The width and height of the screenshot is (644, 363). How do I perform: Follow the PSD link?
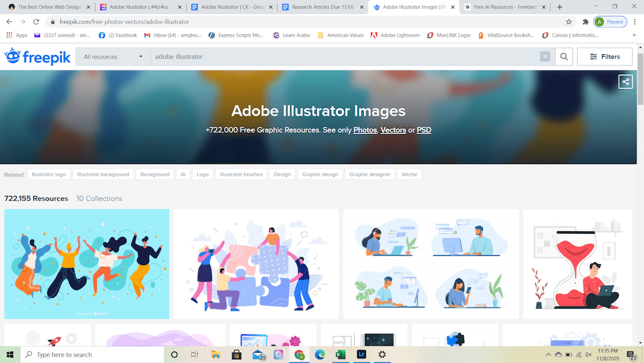pyautogui.click(x=424, y=130)
